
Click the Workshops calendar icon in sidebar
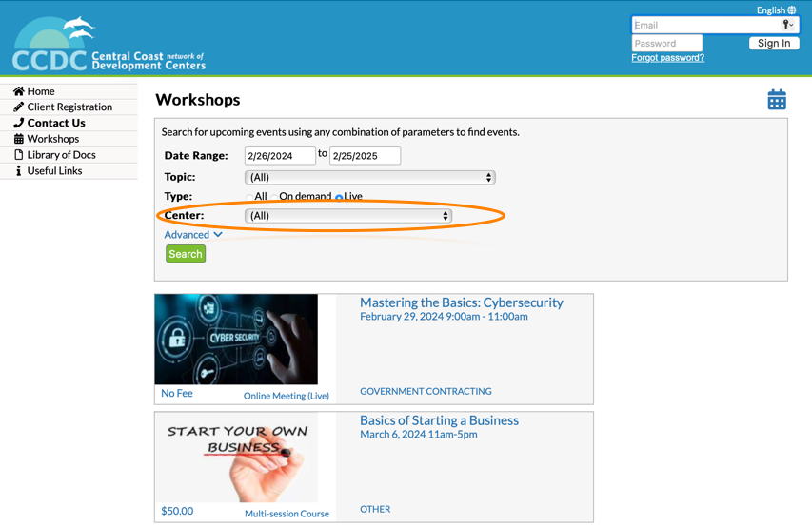coord(18,139)
